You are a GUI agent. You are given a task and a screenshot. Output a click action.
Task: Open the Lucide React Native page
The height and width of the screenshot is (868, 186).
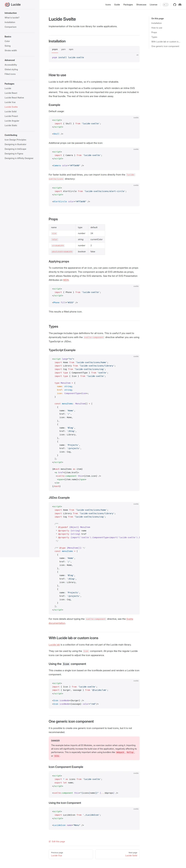click(x=14, y=98)
